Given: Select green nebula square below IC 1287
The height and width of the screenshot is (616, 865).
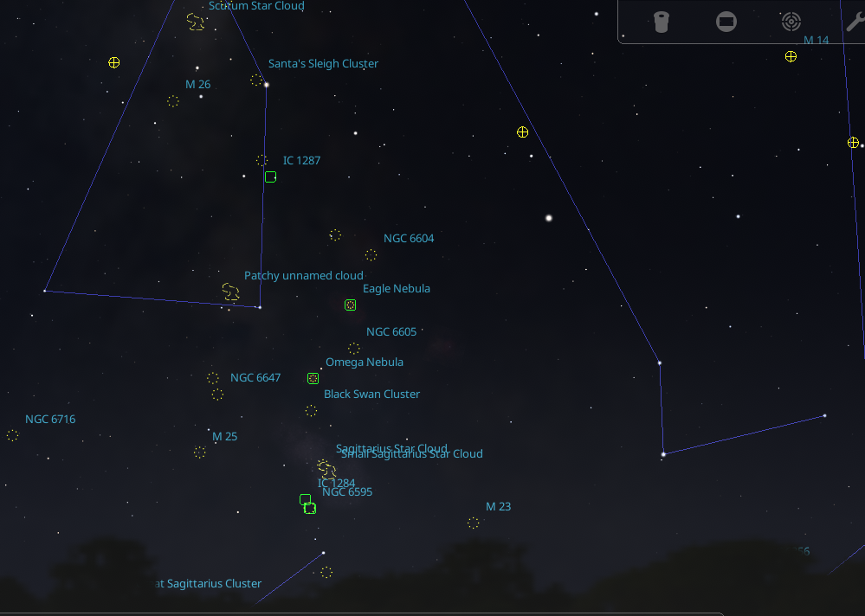Looking at the screenshot, I should tap(270, 176).
